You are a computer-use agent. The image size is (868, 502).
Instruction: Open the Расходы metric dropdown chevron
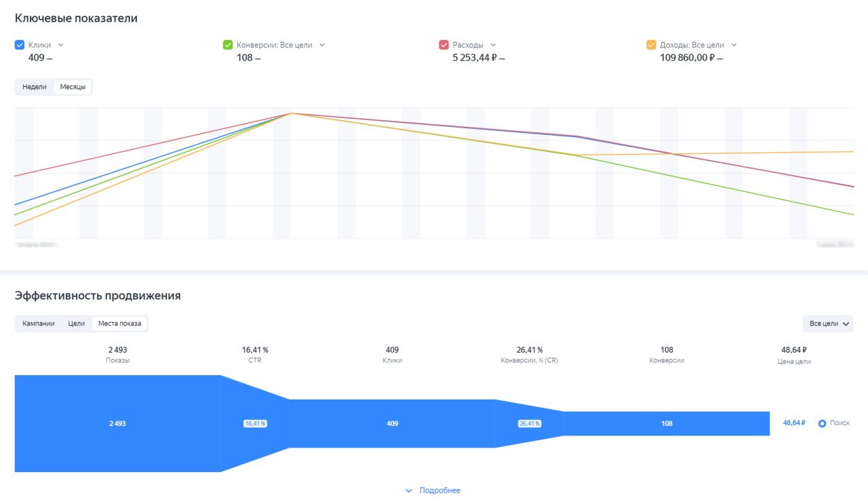tap(493, 45)
